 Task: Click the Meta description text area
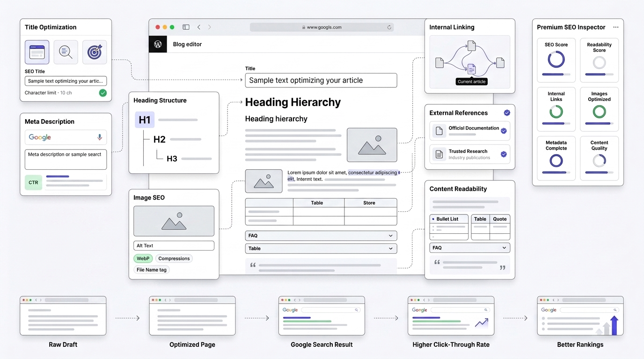pyautogui.click(x=66, y=159)
